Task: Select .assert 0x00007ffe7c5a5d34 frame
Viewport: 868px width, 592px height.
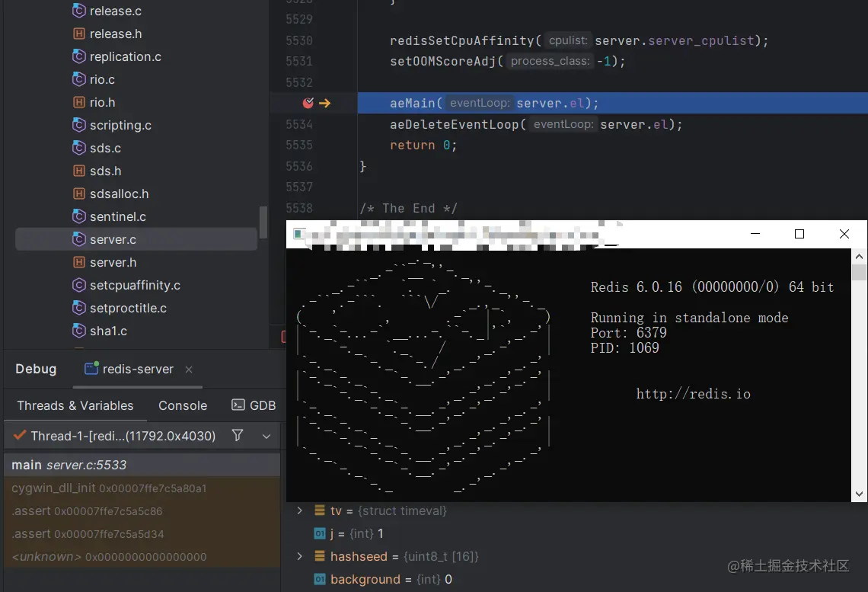Action: click(142, 534)
